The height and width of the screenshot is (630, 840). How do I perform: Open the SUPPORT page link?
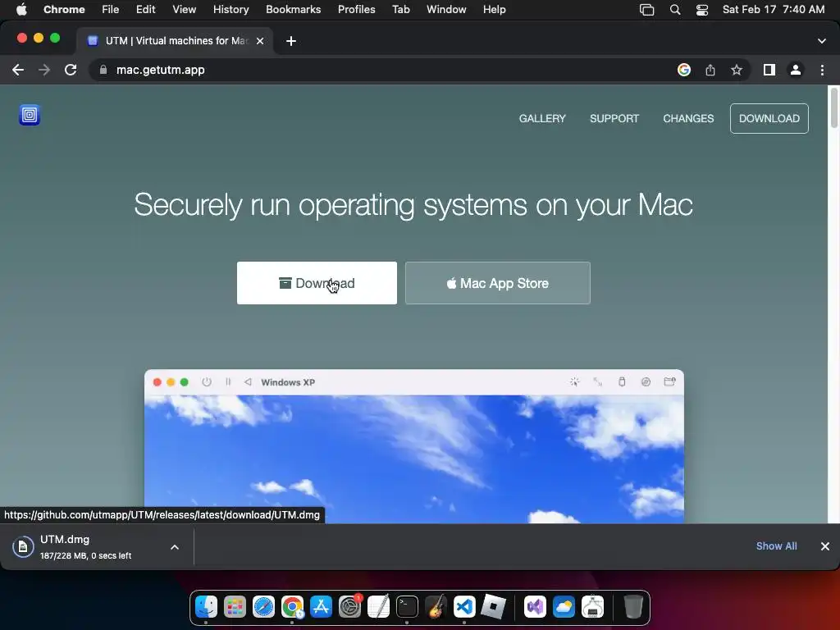click(x=614, y=118)
